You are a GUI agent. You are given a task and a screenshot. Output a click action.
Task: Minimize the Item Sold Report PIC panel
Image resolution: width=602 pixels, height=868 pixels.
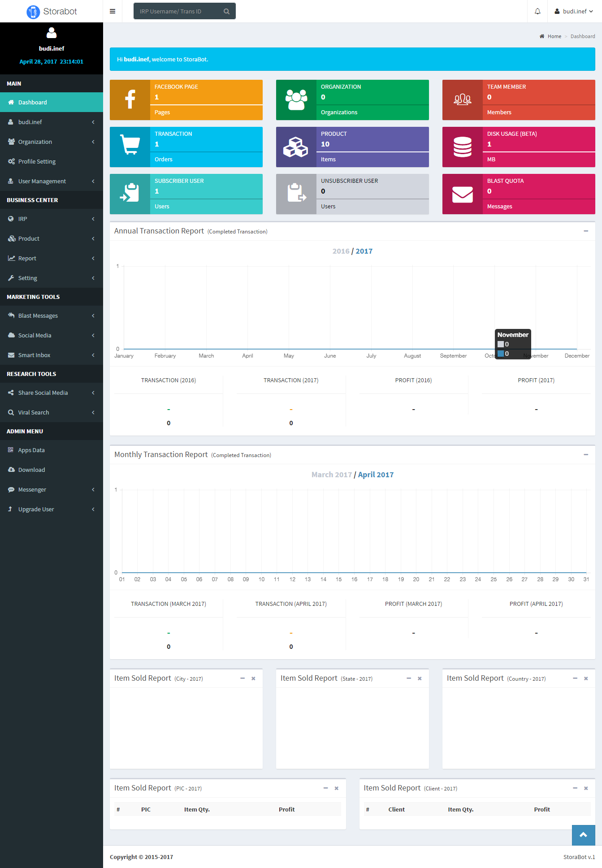tap(326, 788)
